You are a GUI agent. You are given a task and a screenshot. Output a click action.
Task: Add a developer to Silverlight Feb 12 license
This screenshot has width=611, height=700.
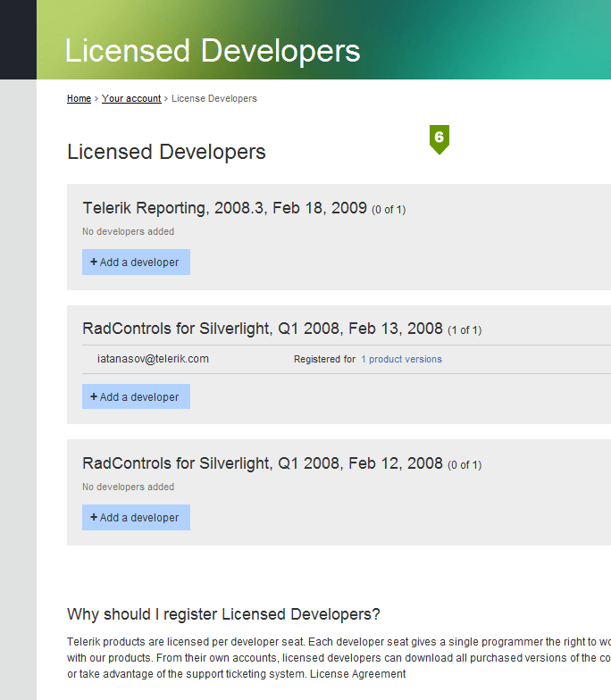point(136,518)
